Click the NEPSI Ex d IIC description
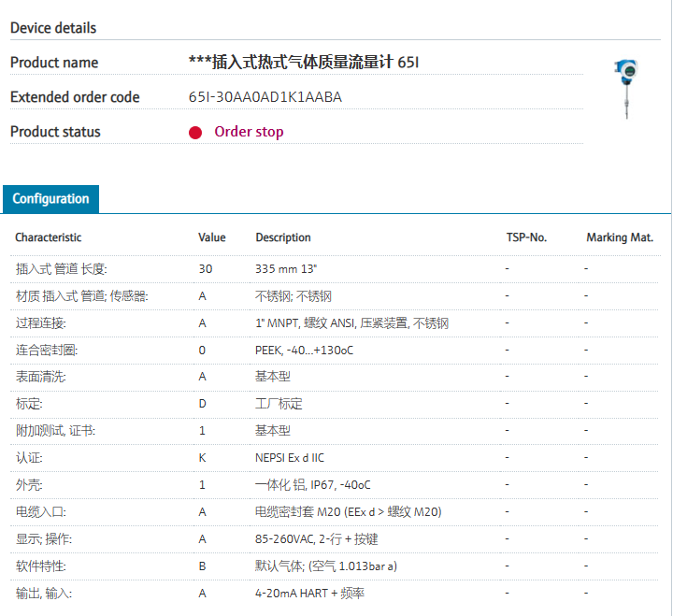The height and width of the screenshot is (616, 673). [302, 458]
